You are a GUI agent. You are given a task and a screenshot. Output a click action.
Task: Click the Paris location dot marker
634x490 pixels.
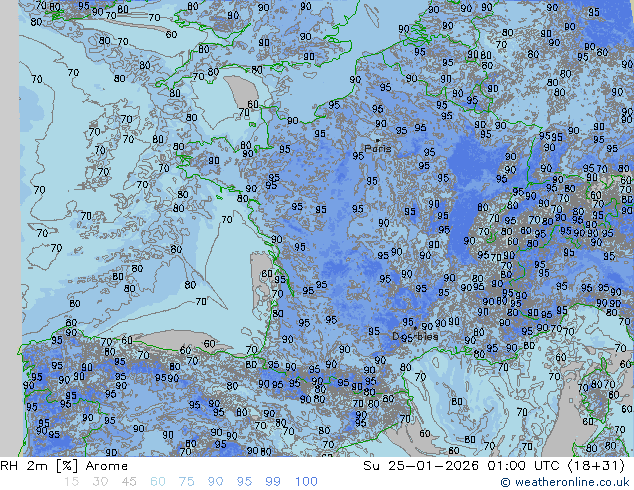378,140
